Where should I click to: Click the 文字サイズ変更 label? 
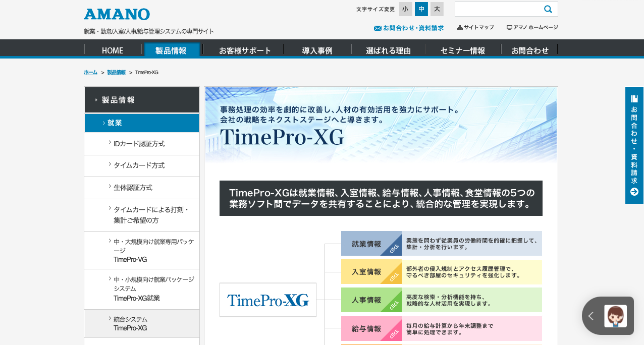375,9
